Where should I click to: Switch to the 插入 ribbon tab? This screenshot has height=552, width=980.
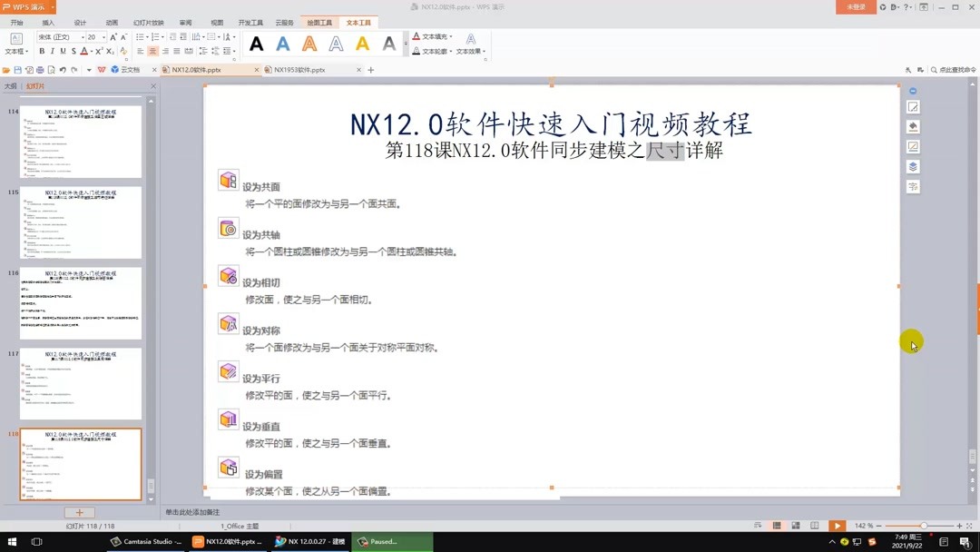coord(48,22)
